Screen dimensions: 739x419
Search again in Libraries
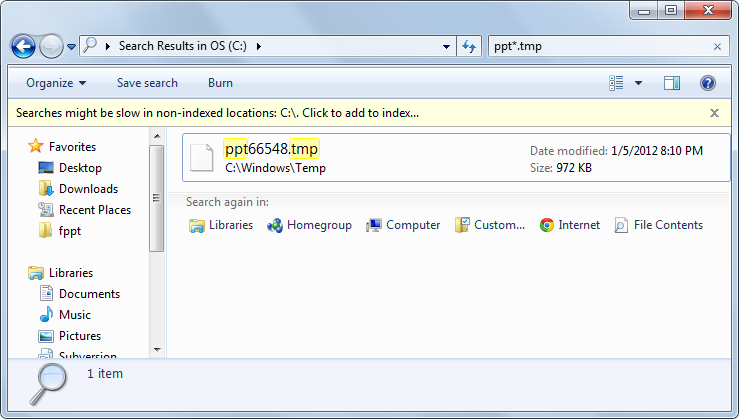tap(221, 225)
